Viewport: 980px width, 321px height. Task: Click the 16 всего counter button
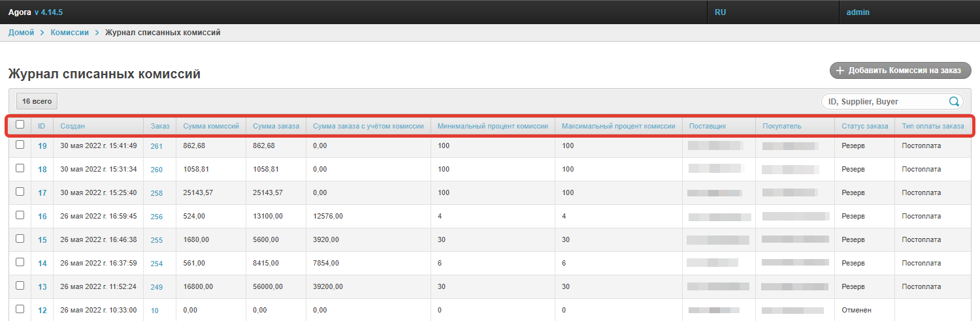coord(37,101)
